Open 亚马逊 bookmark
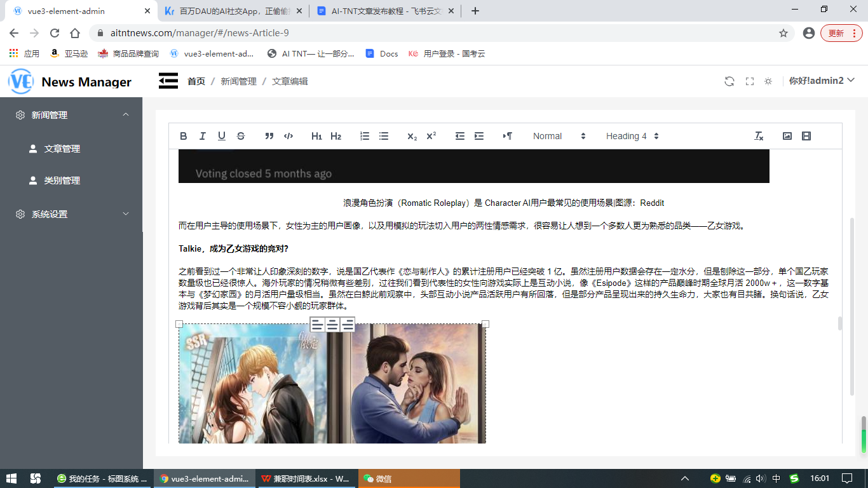The width and height of the screenshot is (868, 488). 69,53
